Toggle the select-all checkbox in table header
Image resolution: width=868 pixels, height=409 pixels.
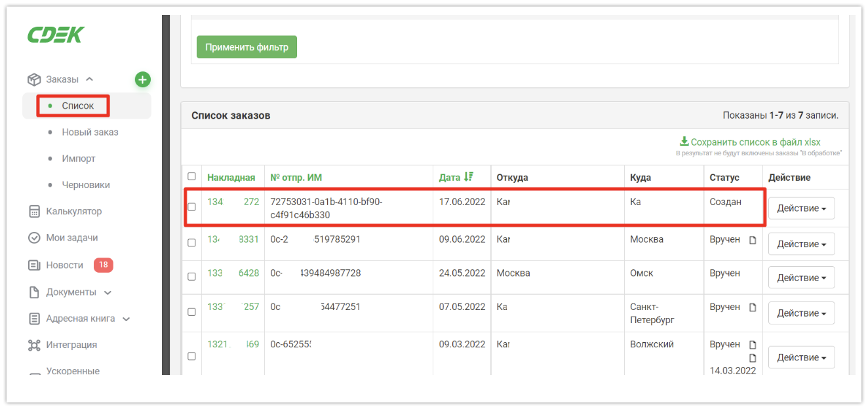(191, 176)
